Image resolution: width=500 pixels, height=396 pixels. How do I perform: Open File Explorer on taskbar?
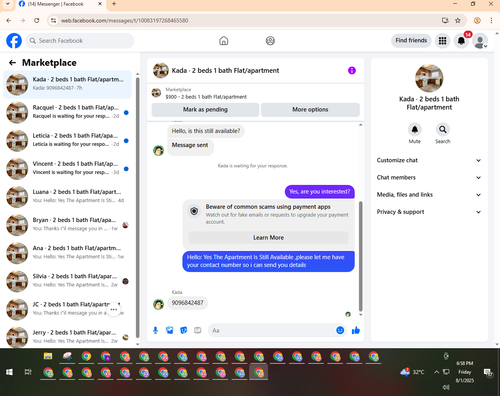coord(48,356)
